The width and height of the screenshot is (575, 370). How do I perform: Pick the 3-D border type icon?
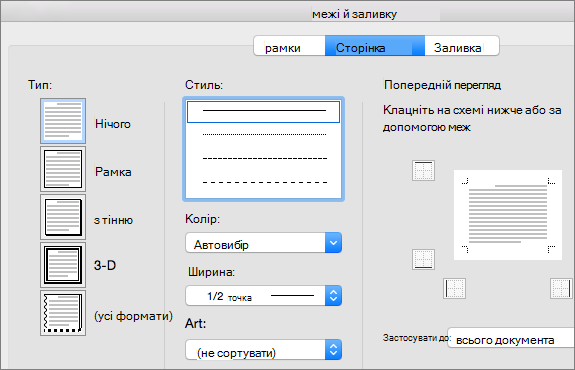tap(63, 265)
